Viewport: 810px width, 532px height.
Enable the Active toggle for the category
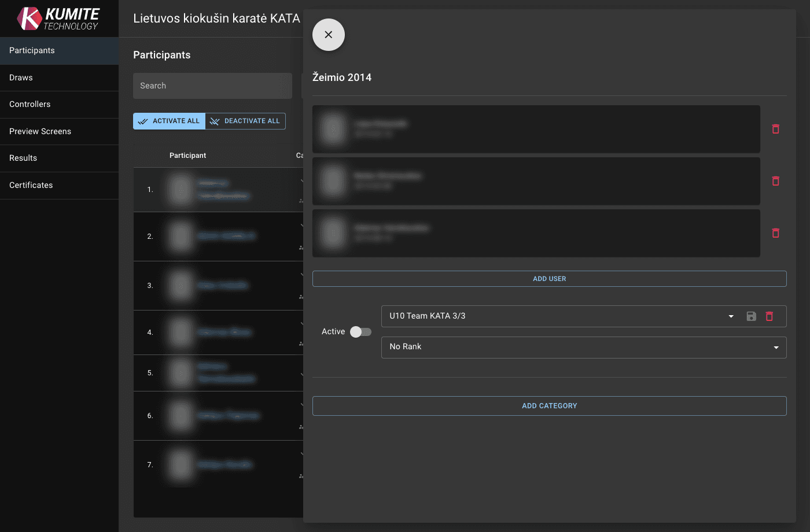[360, 331]
